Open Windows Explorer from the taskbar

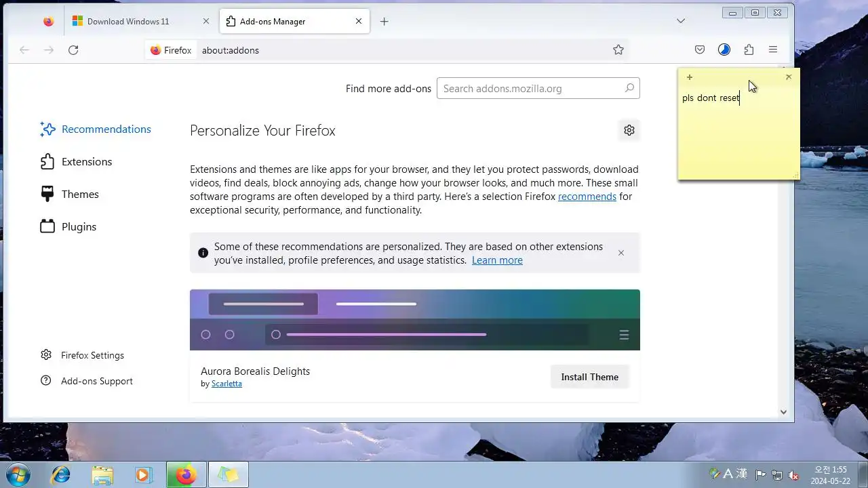click(x=102, y=475)
